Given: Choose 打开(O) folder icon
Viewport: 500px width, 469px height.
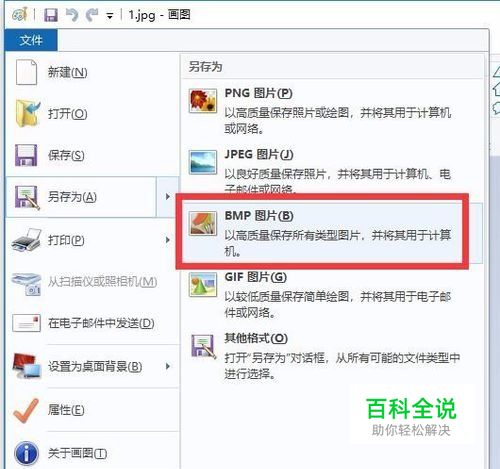Looking at the screenshot, I should click(28, 113).
